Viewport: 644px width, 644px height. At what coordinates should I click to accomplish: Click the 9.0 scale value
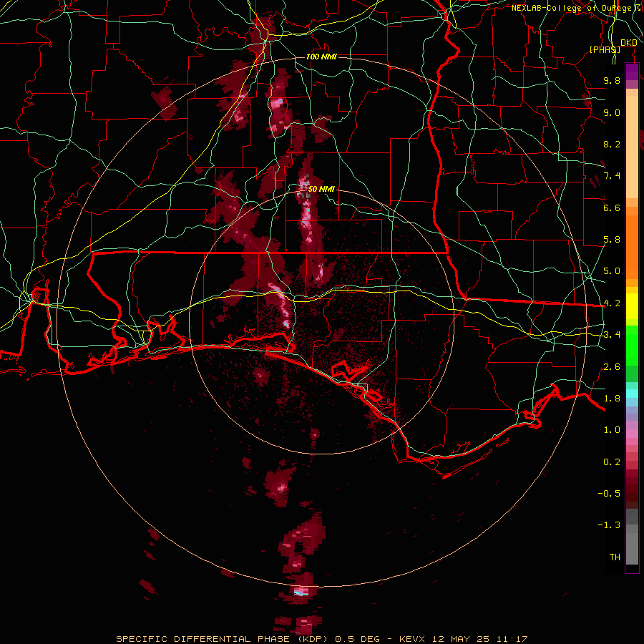pos(612,112)
